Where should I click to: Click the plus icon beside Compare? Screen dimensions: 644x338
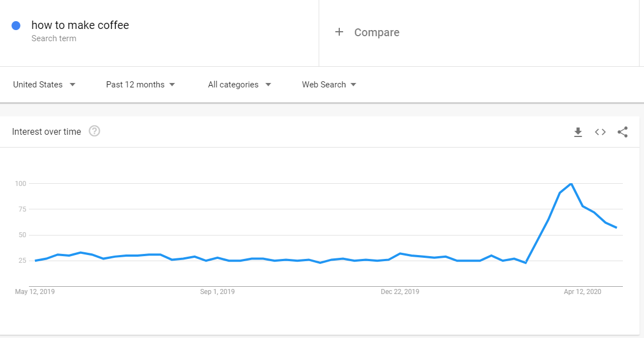339,32
